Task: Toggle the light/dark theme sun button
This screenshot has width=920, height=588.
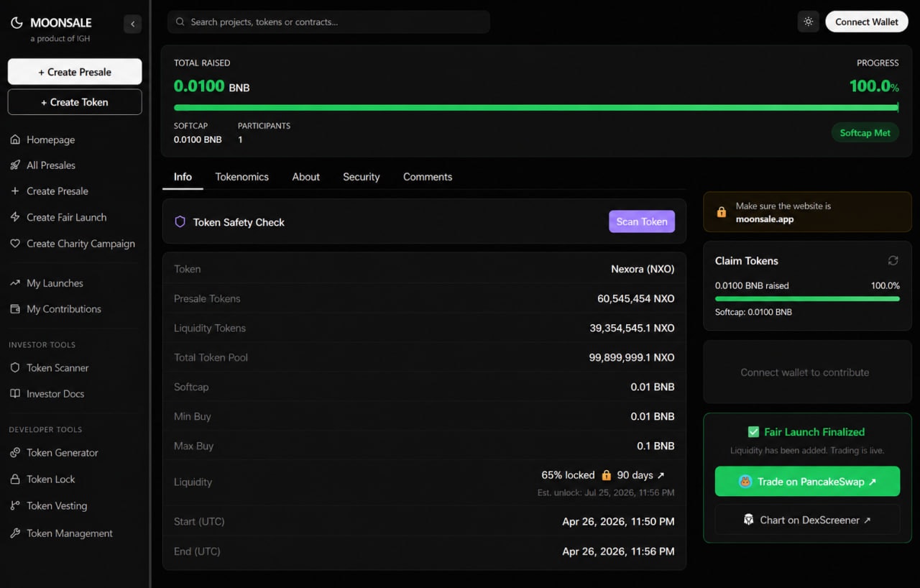Action: coord(808,22)
